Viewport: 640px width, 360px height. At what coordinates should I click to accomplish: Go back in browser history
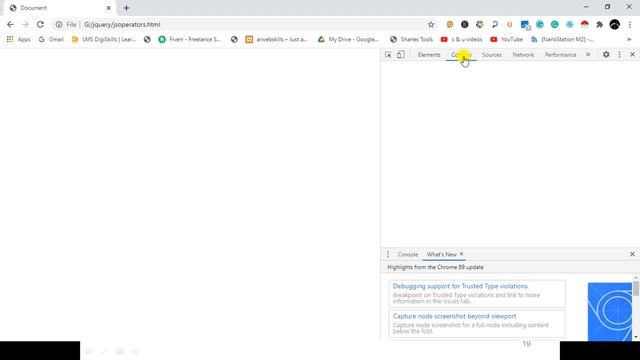[x=10, y=24]
